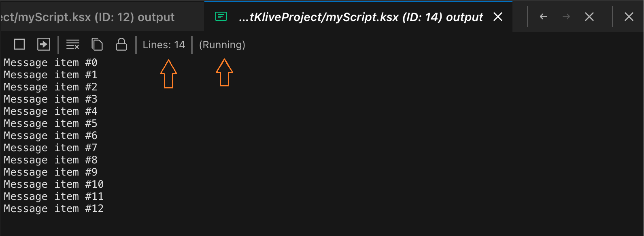This screenshot has width=644, height=236.
Task: Click the export output arrow icon
Action: point(44,44)
